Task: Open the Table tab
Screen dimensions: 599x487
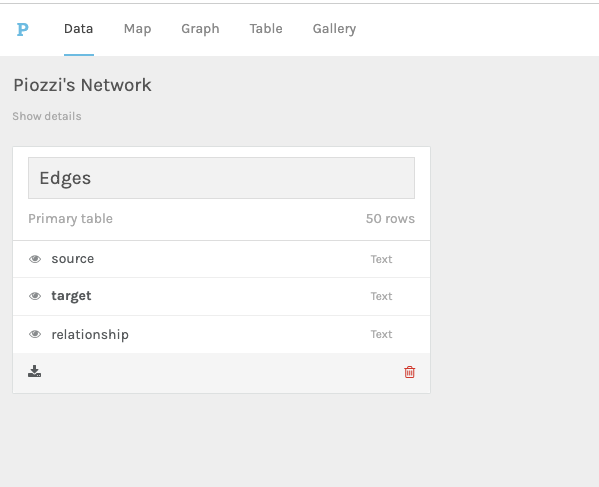Action: click(x=266, y=29)
